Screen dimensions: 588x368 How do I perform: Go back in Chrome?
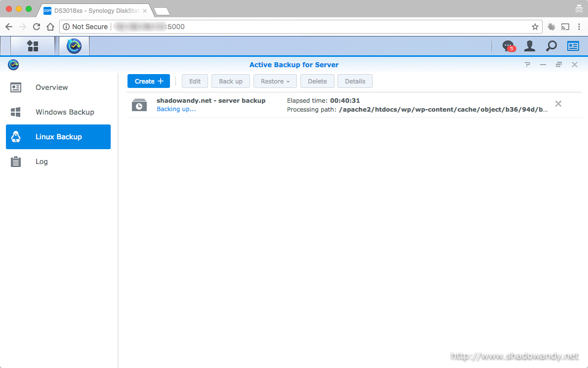coord(9,27)
